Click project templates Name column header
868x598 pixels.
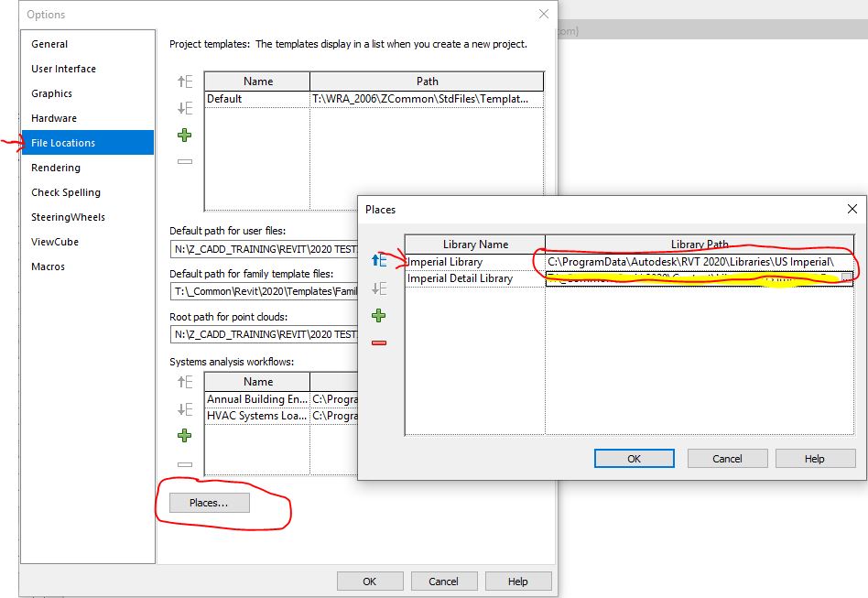click(x=257, y=82)
